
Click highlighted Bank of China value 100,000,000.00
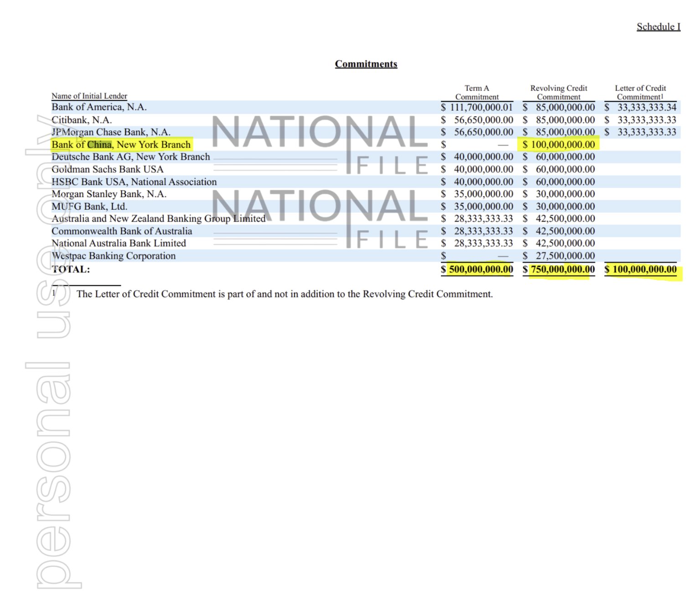(x=563, y=145)
